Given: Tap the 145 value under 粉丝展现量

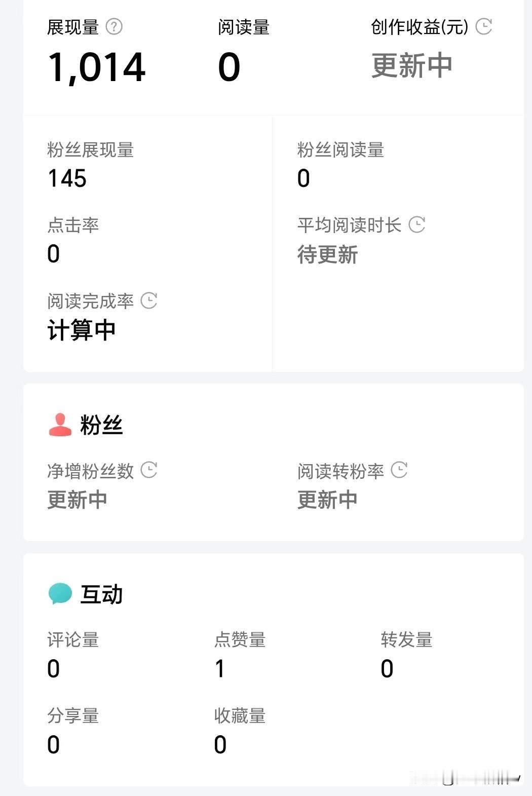Looking at the screenshot, I should [67, 178].
